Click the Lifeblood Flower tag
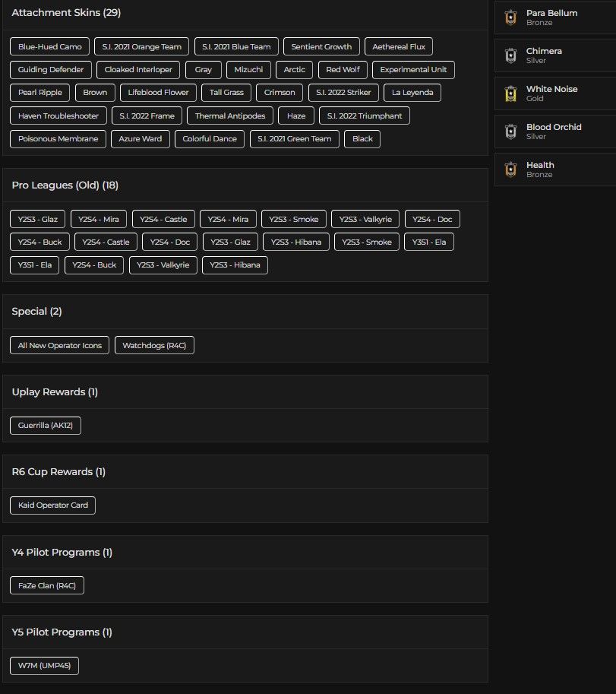 [x=158, y=93]
